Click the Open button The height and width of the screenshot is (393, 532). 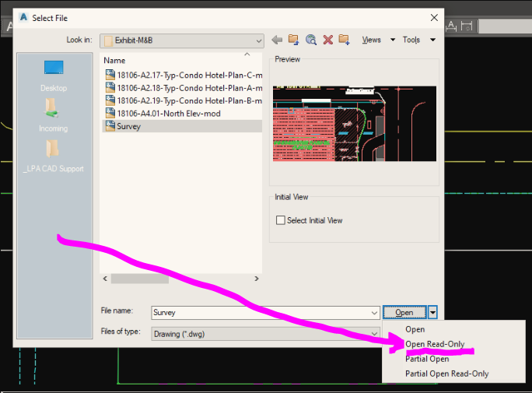coord(404,312)
